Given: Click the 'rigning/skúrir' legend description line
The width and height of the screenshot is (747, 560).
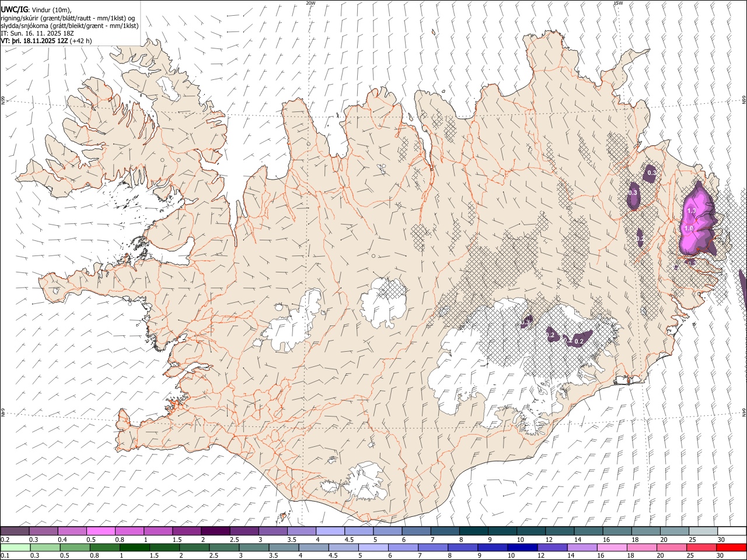Looking at the screenshot, I should [68, 17].
